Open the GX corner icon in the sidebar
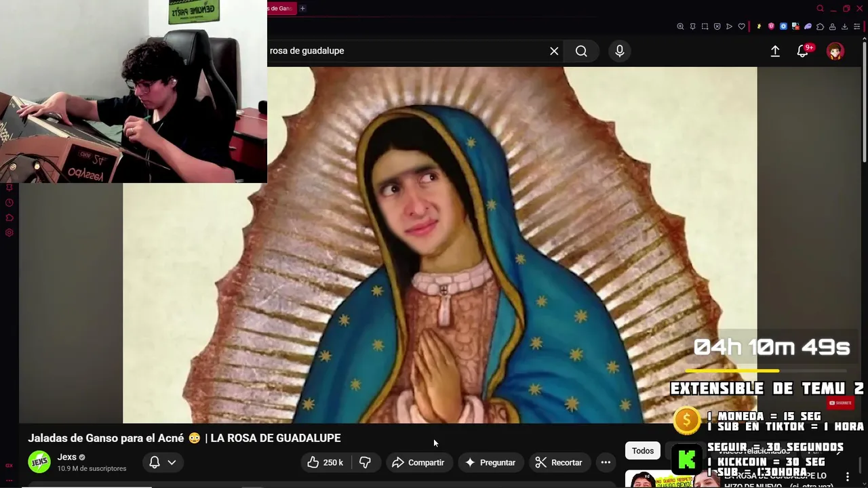 click(x=9, y=466)
